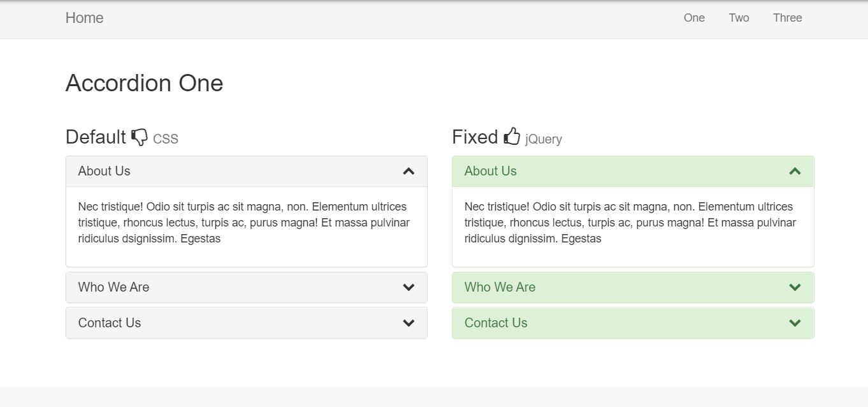This screenshot has width=868, height=407.
Task: Click the down chevron on Default Who We Are
Action: pos(409,287)
